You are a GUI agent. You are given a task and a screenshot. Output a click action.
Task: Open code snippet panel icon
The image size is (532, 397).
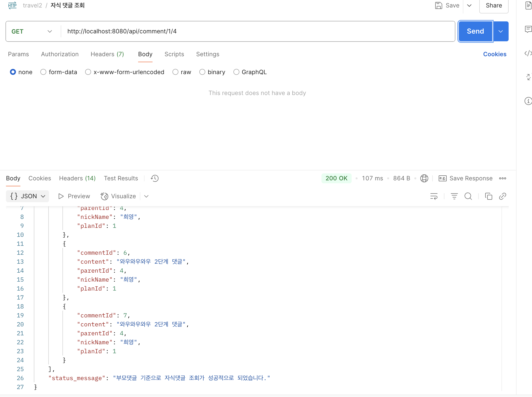pyautogui.click(x=528, y=53)
